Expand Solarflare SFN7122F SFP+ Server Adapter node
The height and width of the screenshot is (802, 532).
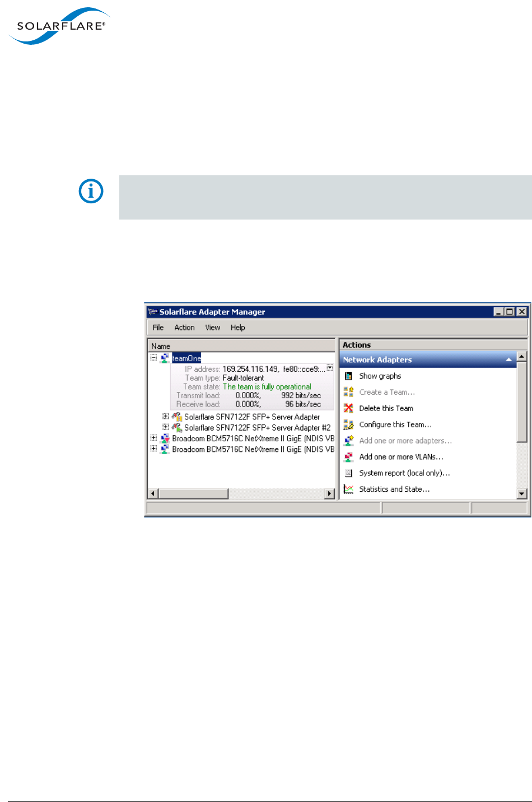tap(166, 416)
